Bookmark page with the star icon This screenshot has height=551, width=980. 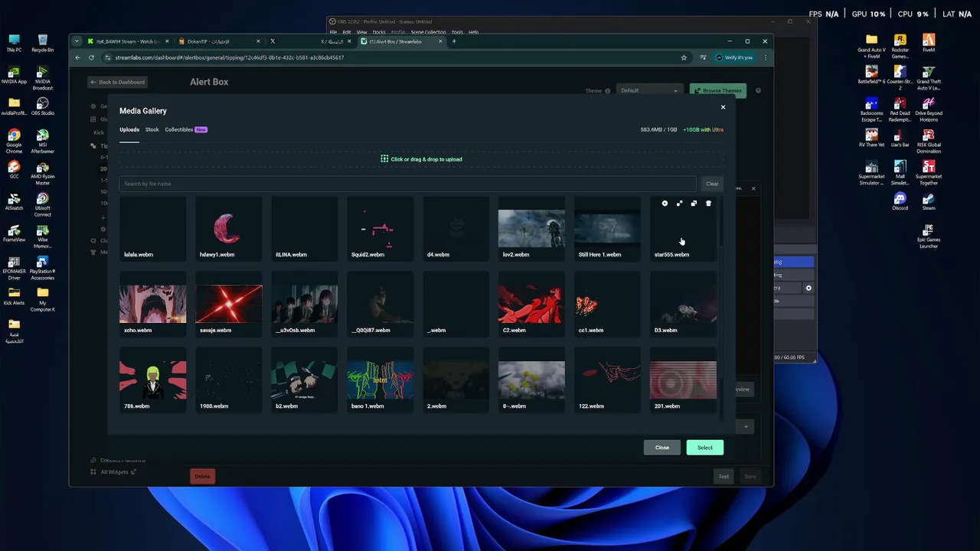[684, 57]
